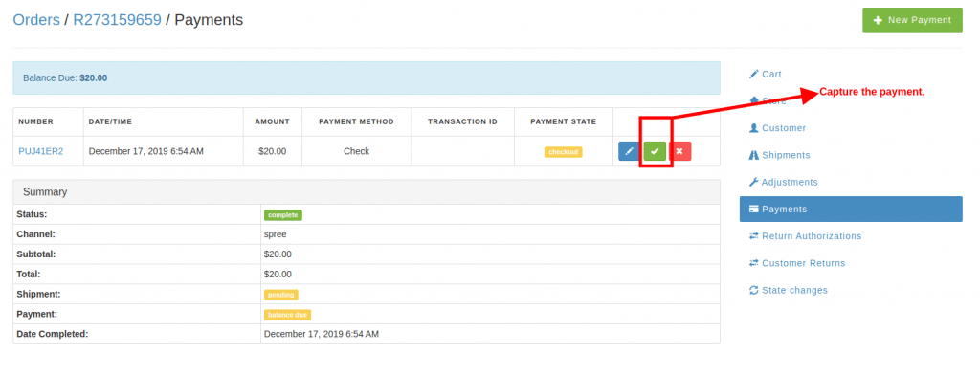Image resolution: width=980 pixels, height=375 pixels.
Task: Click the checkout payment state badge
Action: point(563,152)
